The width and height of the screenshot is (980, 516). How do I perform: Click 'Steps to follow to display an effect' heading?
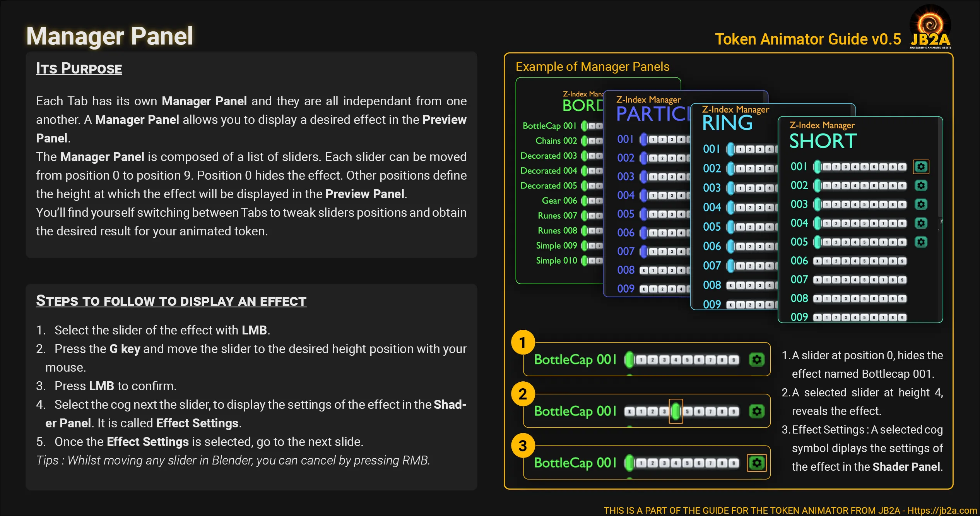(x=171, y=301)
